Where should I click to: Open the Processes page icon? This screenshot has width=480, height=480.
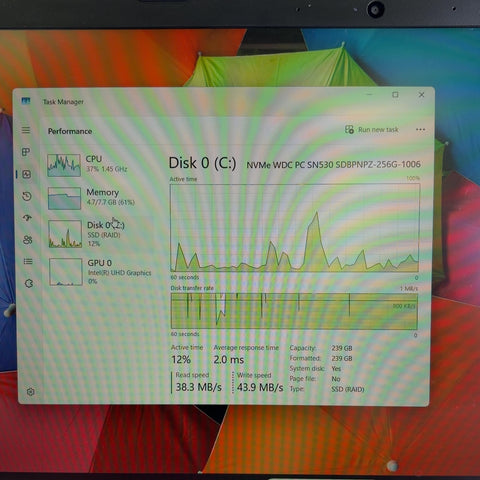(x=26, y=152)
